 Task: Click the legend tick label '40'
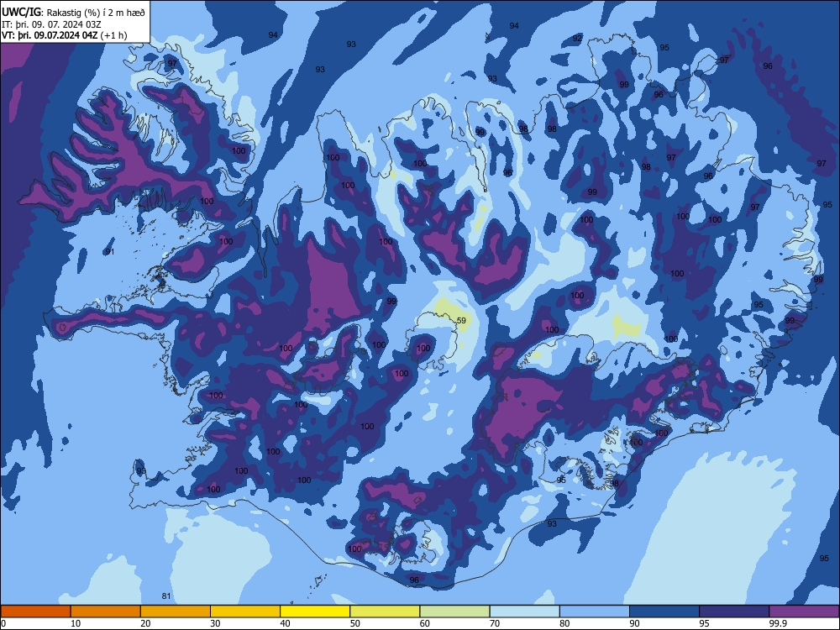point(285,623)
